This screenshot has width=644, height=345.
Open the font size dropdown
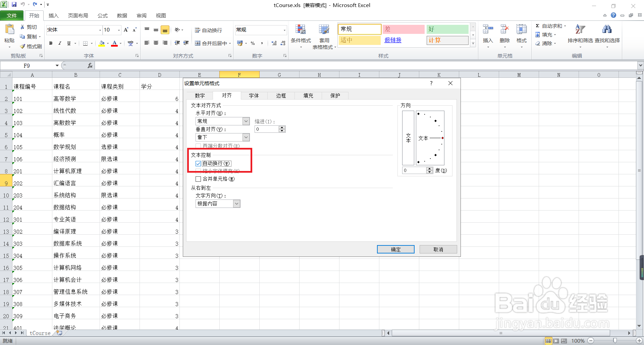[119, 30]
